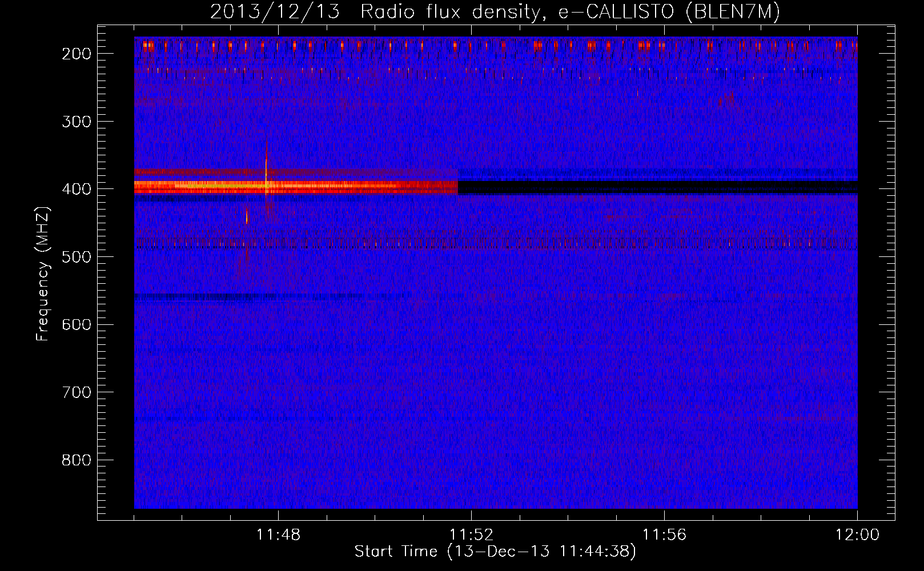The width and height of the screenshot is (924, 571).
Task: Click the Start Time axis label
Action: click(495, 552)
